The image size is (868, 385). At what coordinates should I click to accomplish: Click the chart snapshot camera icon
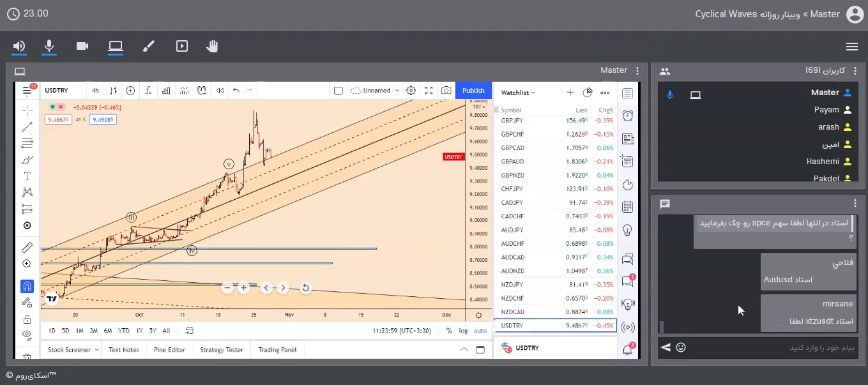(x=446, y=91)
